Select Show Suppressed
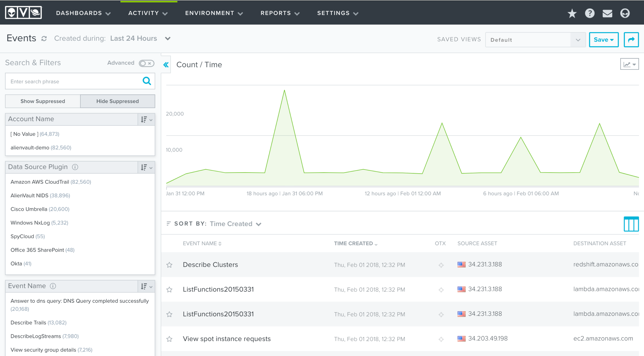 click(x=43, y=101)
